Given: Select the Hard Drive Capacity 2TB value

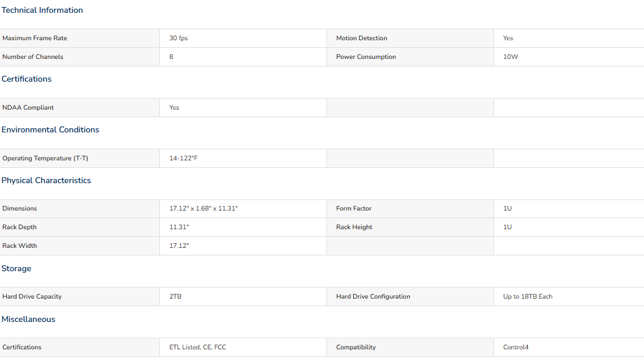Looking at the screenshot, I should pyautogui.click(x=175, y=297).
